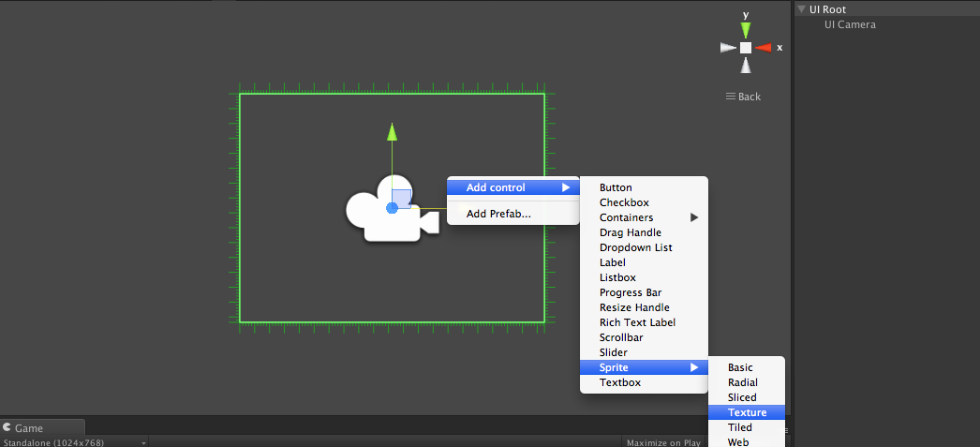Select UI Camera in hierarchy
Image resolution: width=980 pixels, height=447 pixels.
[850, 24]
